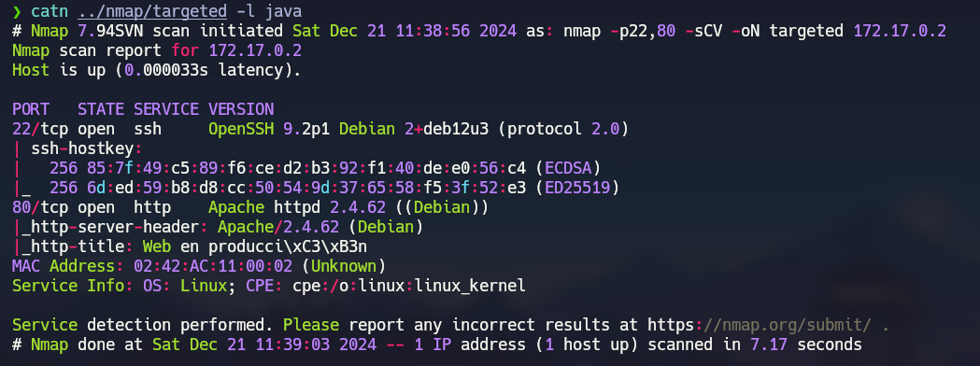Click the prompt arrow before catn
Viewport: 980px width, 366px height.
[x=17, y=11]
